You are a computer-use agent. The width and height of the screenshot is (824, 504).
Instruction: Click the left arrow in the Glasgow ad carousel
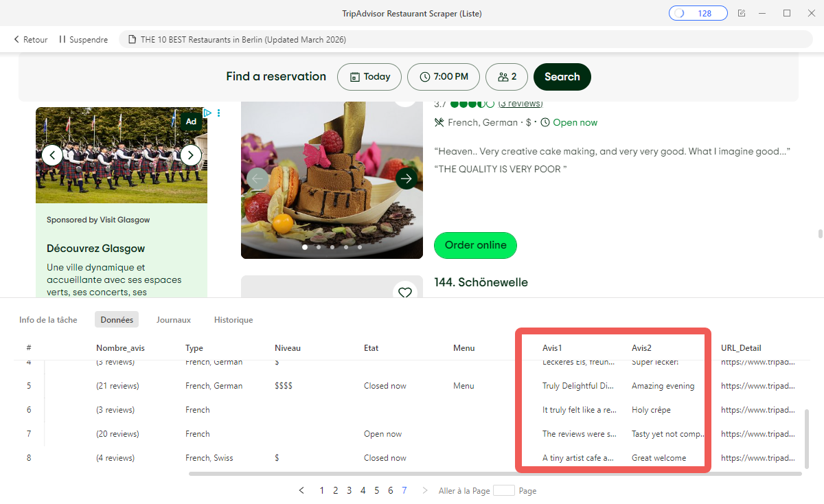[52, 155]
